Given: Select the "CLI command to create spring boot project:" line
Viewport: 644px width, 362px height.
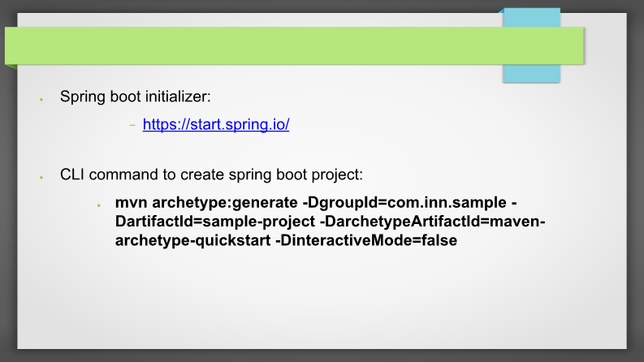Looking at the screenshot, I should point(211,175).
